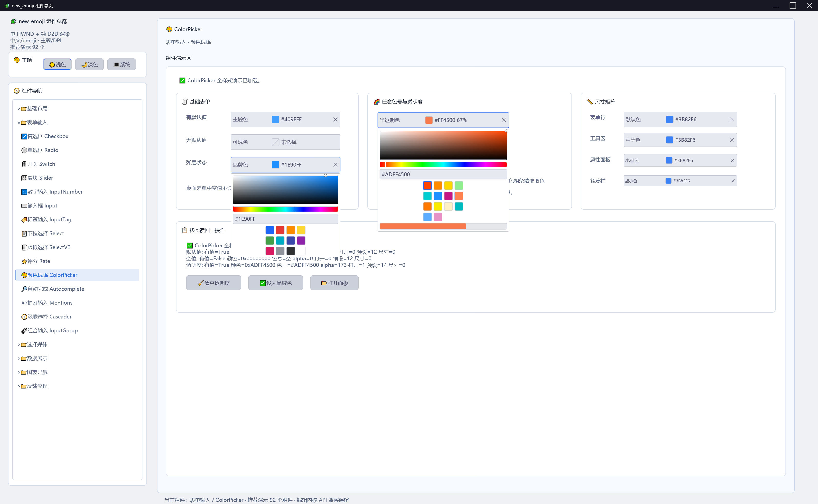Click the 滑块 Slider icon
Image resolution: width=818 pixels, height=504 pixels.
point(24,178)
